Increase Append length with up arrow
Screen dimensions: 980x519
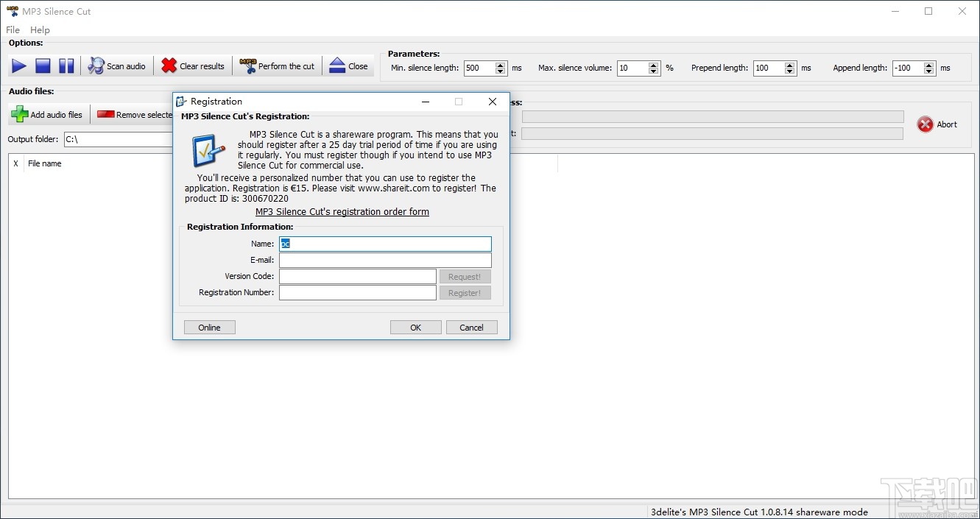click(x=929, y=64)
